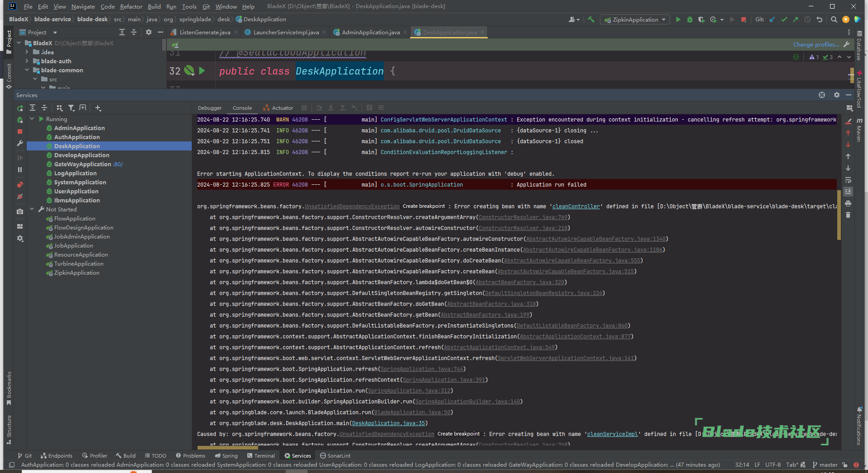
Task: Click Change profiles link
Action: [816, 44]
